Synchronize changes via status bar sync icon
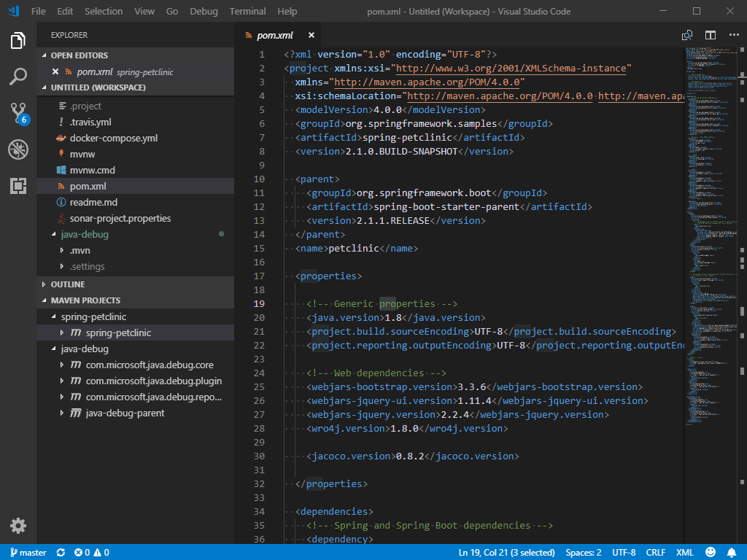This screenshot has width=747, height=560. coord(61,553)
